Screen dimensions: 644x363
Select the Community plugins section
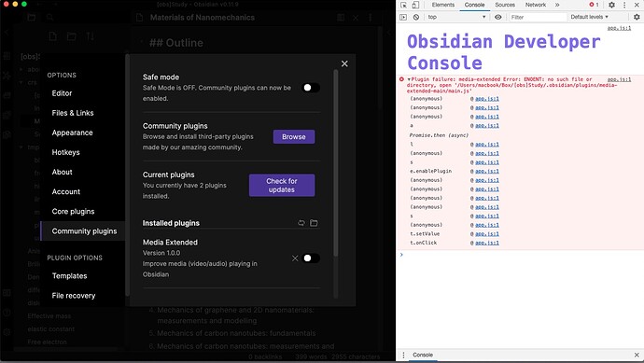point(82,231)
